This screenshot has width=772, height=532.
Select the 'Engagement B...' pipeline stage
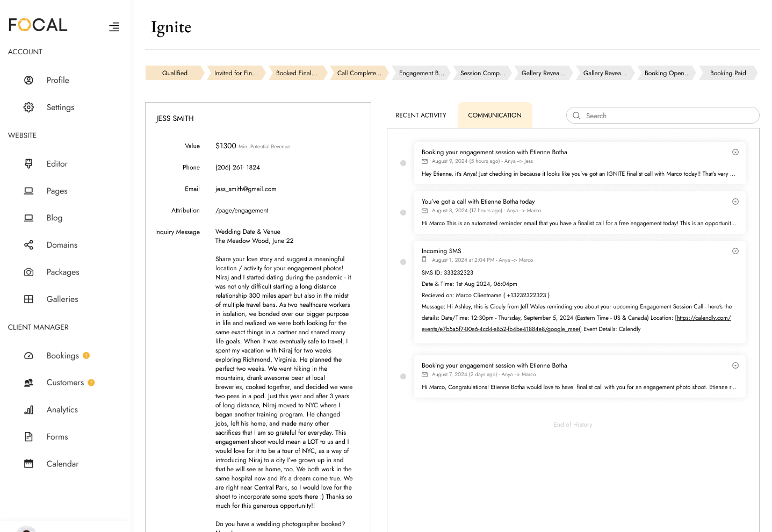(x=421, y=73)
